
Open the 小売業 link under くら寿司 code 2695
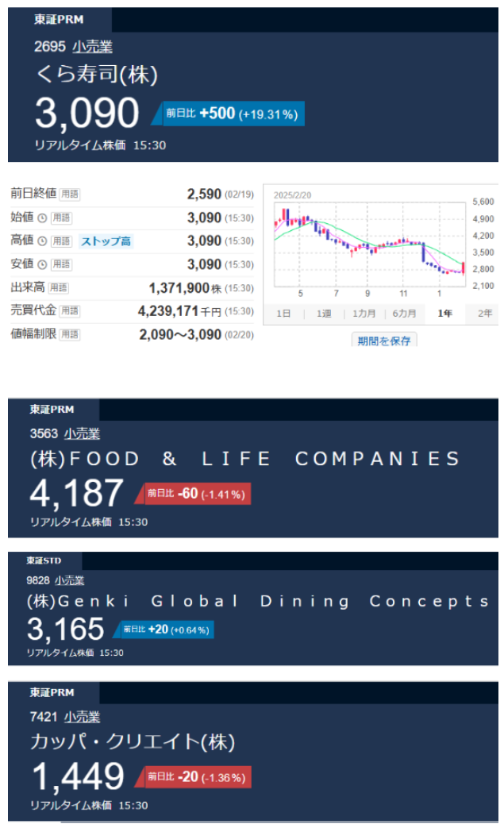[x=92, y=47]
